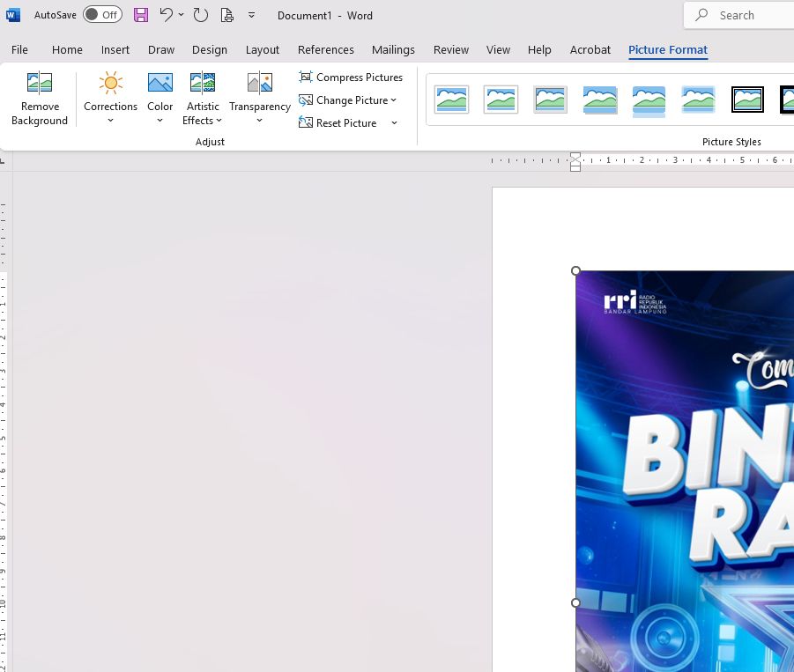Apply the fourth picture style, Drop Shadow
The image size is (794, 672).
coord(599,100)
